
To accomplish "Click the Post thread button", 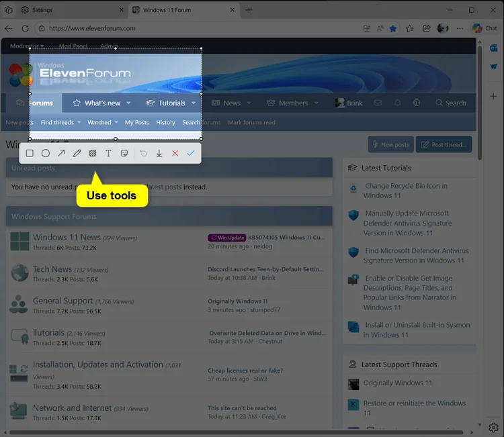I will (x=444, y=144).
